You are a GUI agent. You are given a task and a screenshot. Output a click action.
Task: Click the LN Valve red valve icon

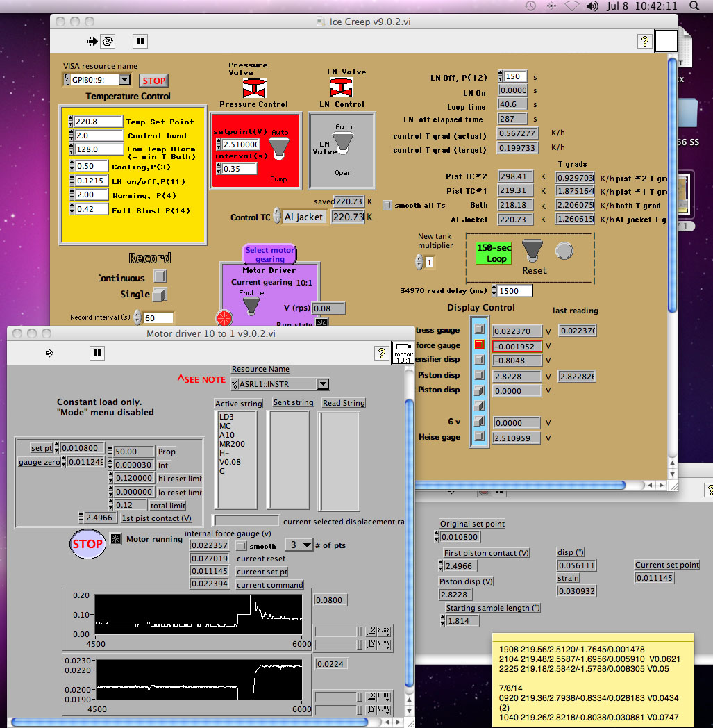(341, 88)
